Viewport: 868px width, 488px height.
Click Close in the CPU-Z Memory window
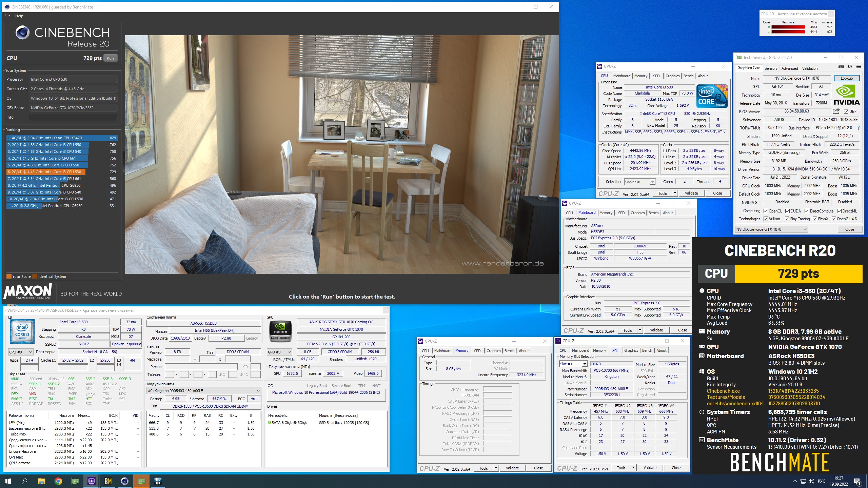[x=538, y=468]
